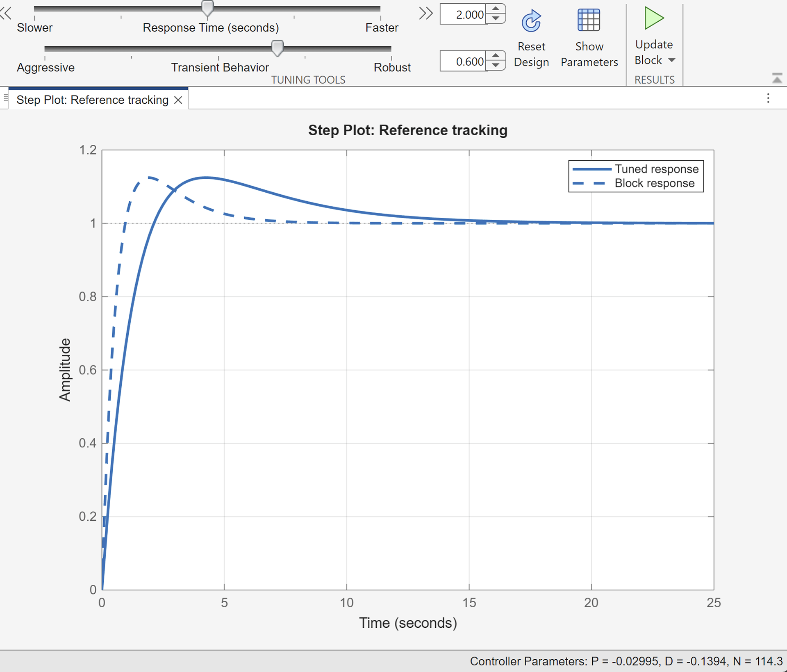Click the green Update Block play icon
This screenshot has width=787, height=672.
[x=654, y=18]
